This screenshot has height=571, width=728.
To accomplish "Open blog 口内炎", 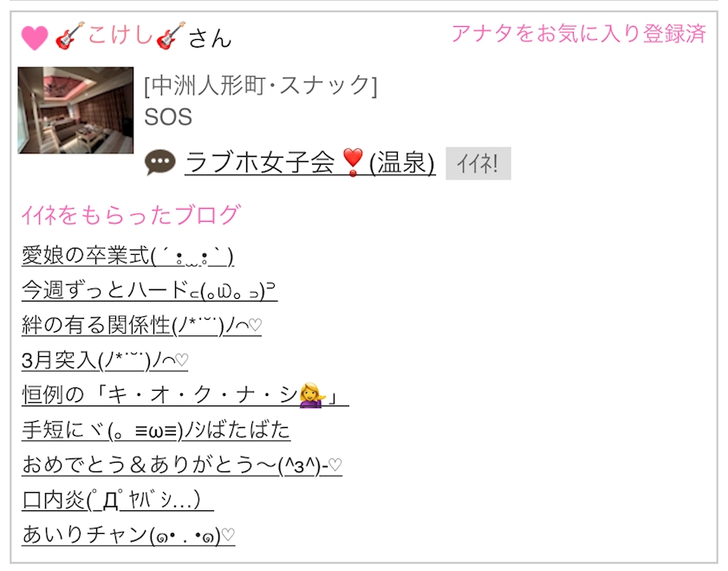I will [x=118, y=499].
